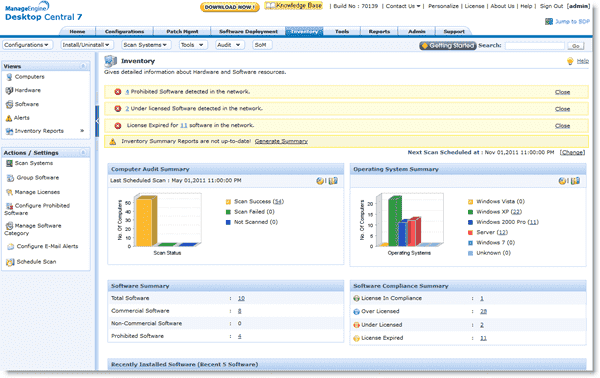Click the Inventory page header icon
This screenshot has height=378, width=600.
[x=111, y=61]
